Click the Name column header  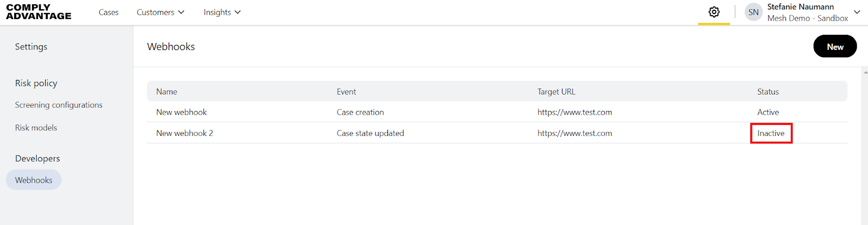tap(167, 92)
